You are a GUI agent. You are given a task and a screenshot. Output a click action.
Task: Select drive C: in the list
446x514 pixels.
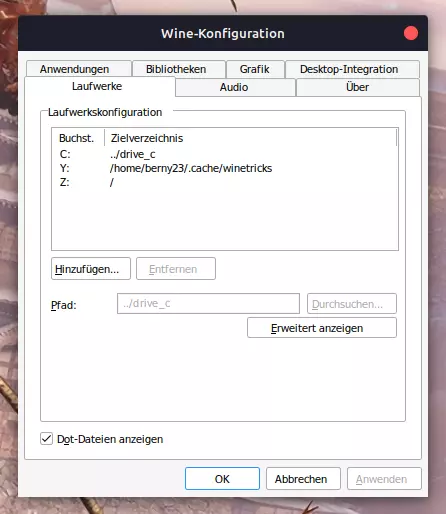point(225,154)
